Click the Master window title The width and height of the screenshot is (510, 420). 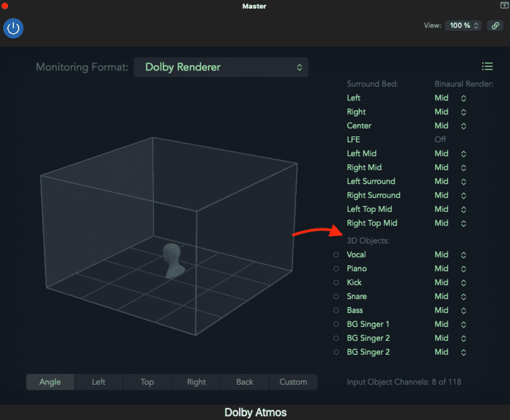254,6
